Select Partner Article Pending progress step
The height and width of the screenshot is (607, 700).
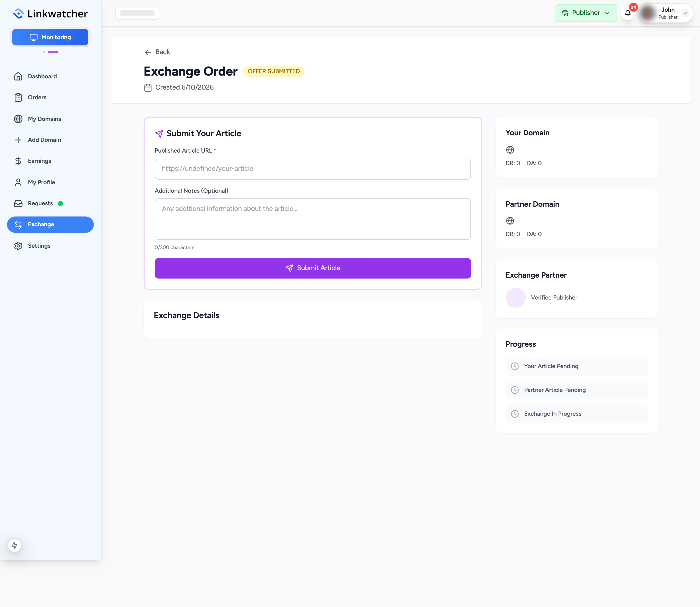click(576, 390)
